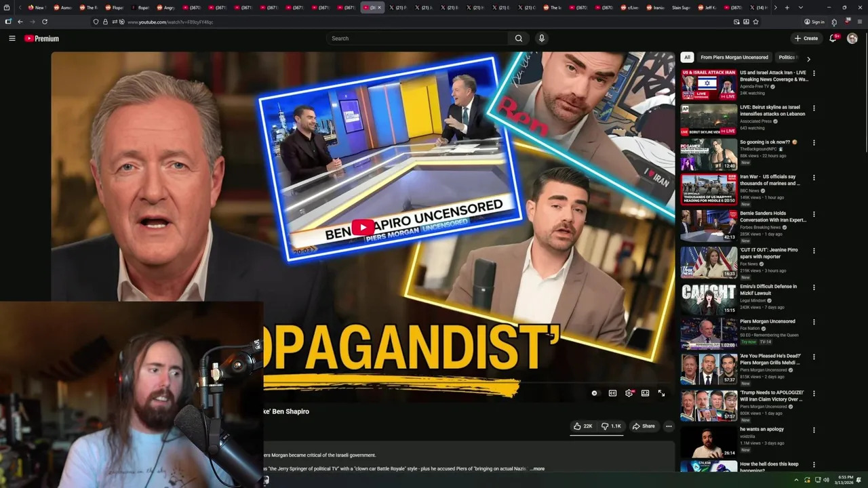The image size is (868, 488).
Task: Switch to the Slain Sugo browser tab
Action: pyautogui.click(x=682, y=7)
